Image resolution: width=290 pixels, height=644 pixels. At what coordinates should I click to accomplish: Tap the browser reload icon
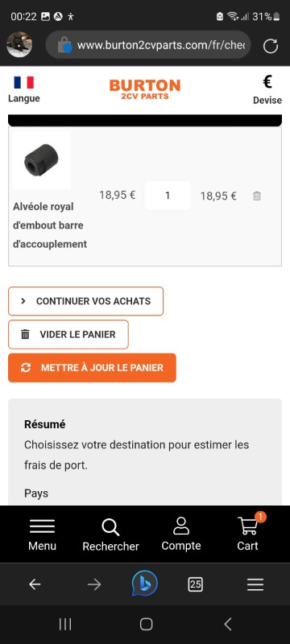click(271, 46)
